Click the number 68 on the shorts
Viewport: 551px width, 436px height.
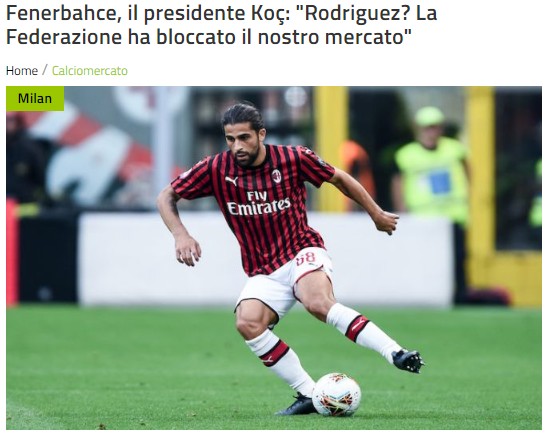(x=306, y=260)
